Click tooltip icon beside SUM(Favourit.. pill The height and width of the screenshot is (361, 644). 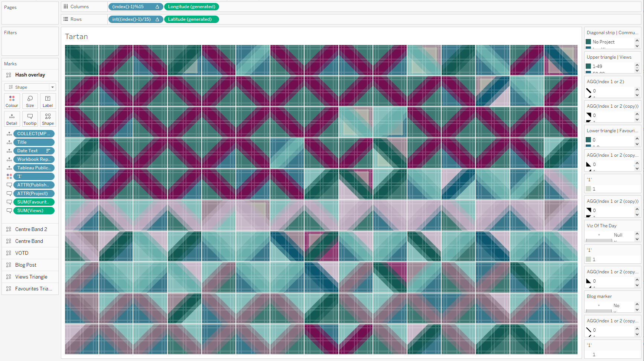click(9, 202)
